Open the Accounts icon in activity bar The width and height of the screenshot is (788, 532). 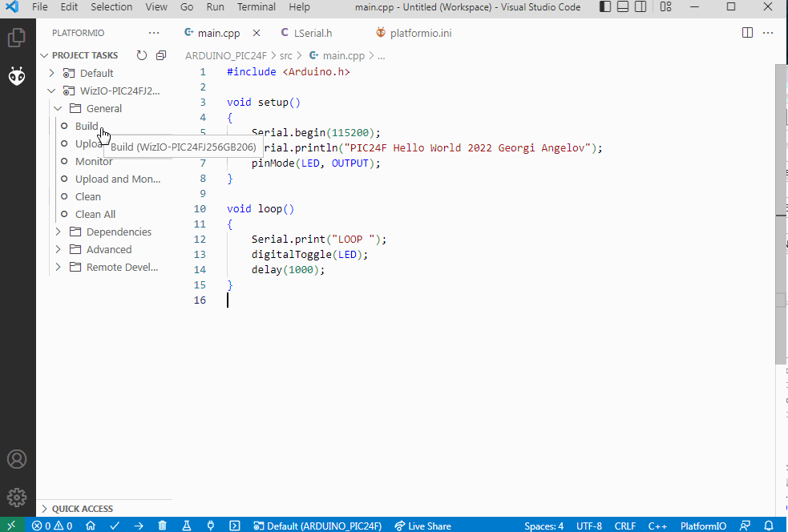click(x=17, y=459)
